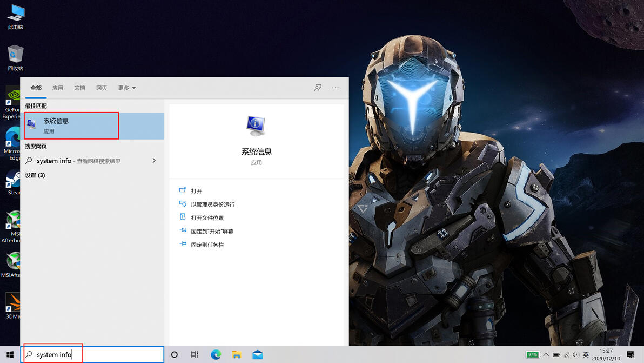Viewport: 644px width, 363px height.
Task: Open the clock showing 15:27 2020/12/10
Action: tap(606, 354)
